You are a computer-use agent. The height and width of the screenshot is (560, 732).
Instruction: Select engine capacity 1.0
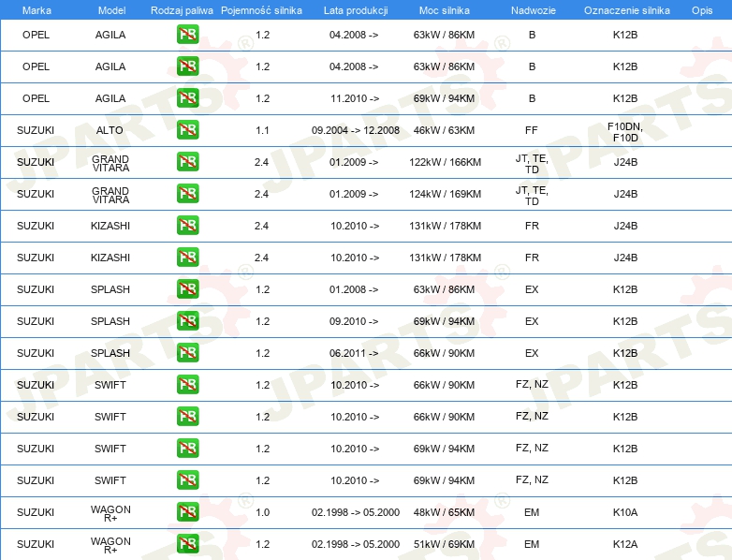pos(262,512)
